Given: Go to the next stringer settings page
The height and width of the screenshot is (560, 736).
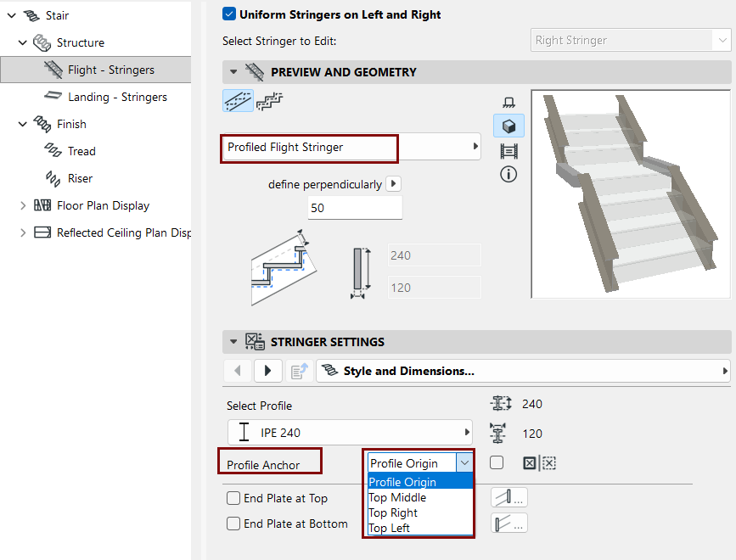Looking at the screenshot, I should [x=267, y=371].
